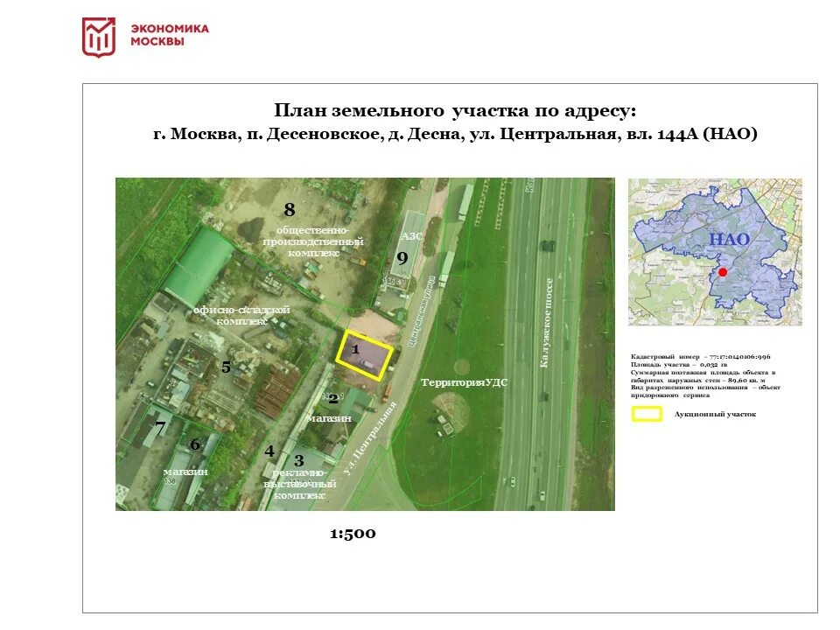Image resolution: width=840 pixels, height=630 pixels.
Task: Click the НАО label on the district map
Action: coord(729,240)
